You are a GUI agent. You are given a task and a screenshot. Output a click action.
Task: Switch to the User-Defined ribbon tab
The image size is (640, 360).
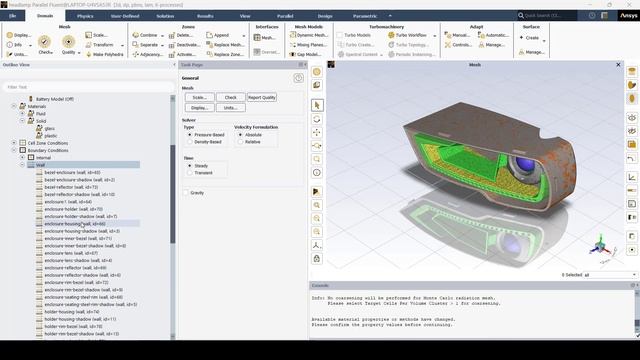tap(125, 16)
